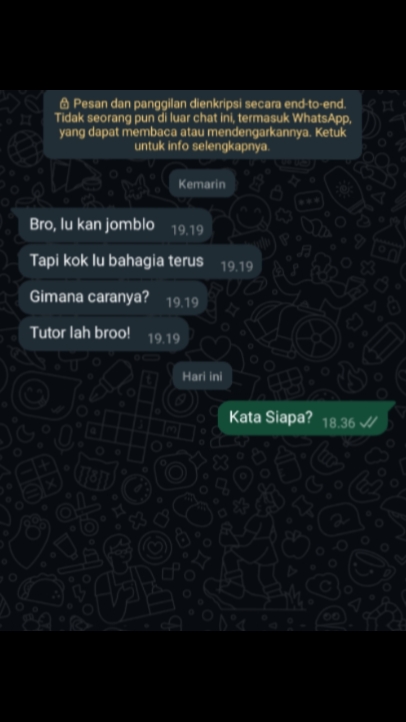The height and width of the screenshot is (722, 406).
Task: Tap 19.19 timestamp beside "Tutor lah broo!"
Action: [164, 339]
